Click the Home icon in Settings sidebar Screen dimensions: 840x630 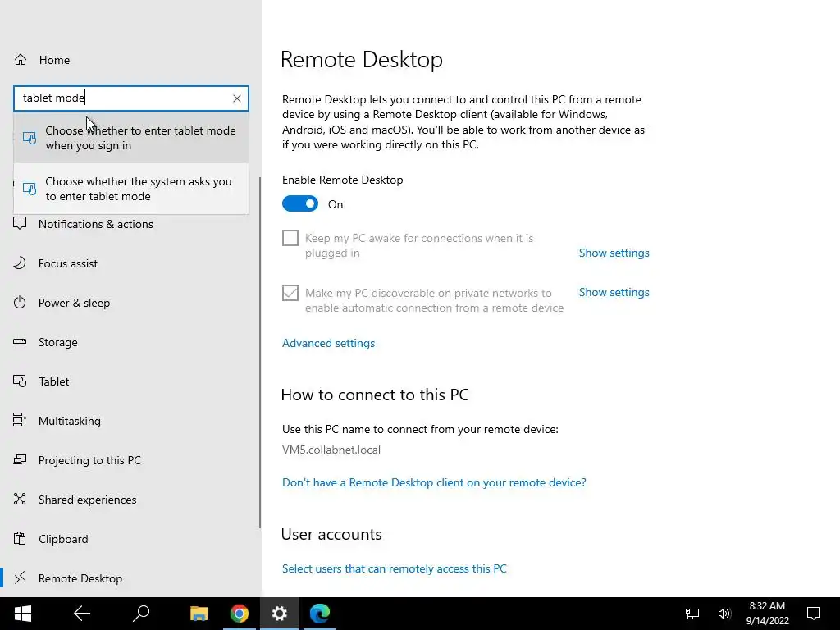21,59
